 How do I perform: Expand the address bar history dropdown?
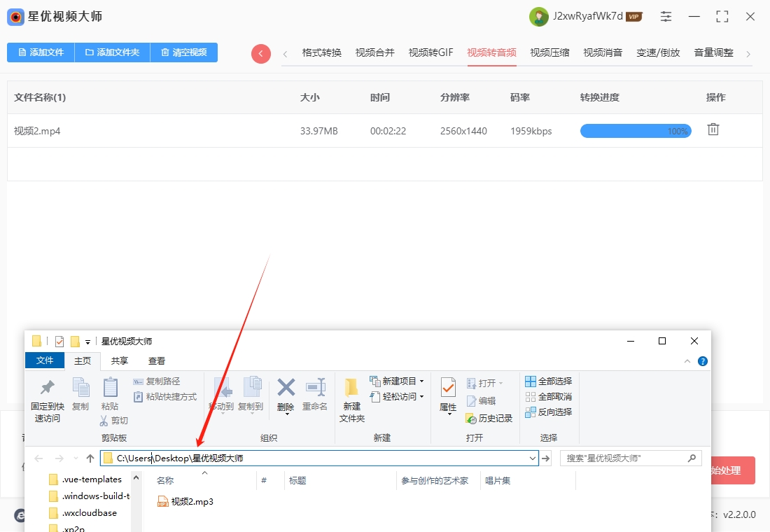coord(532,458)
